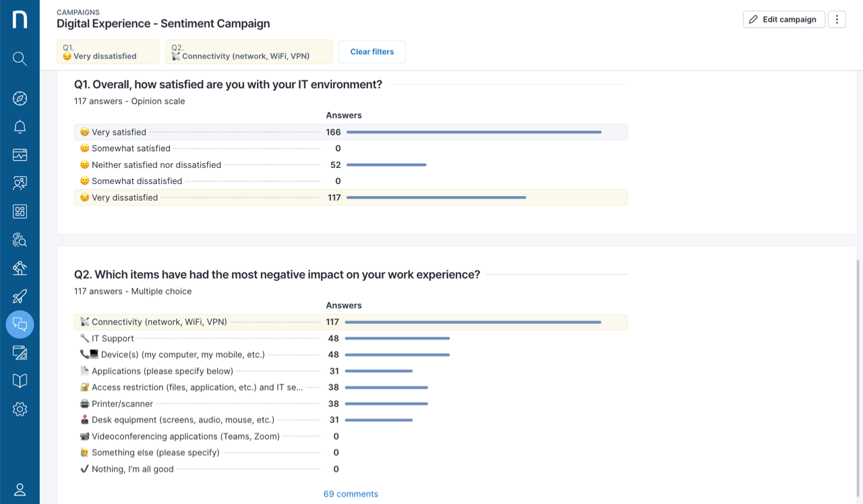
Task: Remove the Q1 Very dissatisfied filter chip
Action: click(x=108, y=52)
